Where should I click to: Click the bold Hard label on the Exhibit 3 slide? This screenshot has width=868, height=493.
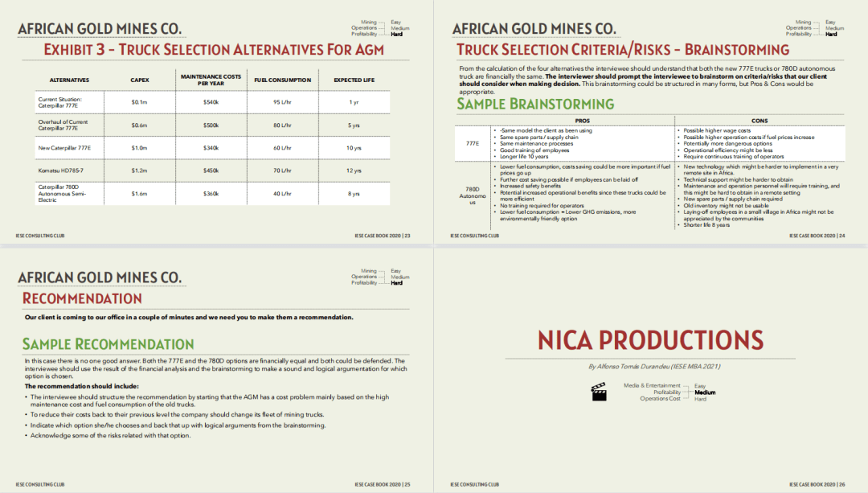click(397, 35)
